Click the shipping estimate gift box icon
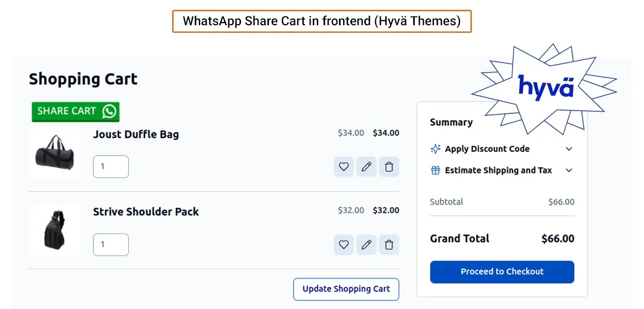This screenshot has width=644, height=309. point(435,170)
